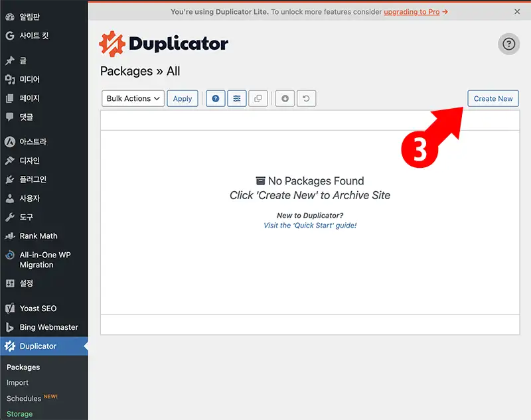This screenshot has width=531, height=420.
Task: Click the user icon beside 사용자
Action: coord(10,198)
